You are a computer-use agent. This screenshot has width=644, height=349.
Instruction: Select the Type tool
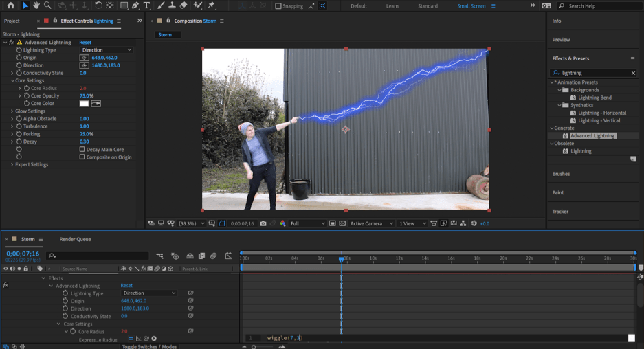[147, 5]
